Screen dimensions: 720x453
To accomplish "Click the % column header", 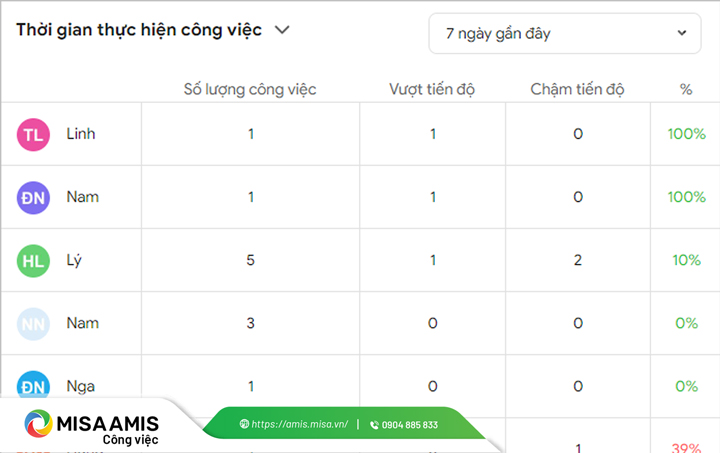I will (686, 89).
